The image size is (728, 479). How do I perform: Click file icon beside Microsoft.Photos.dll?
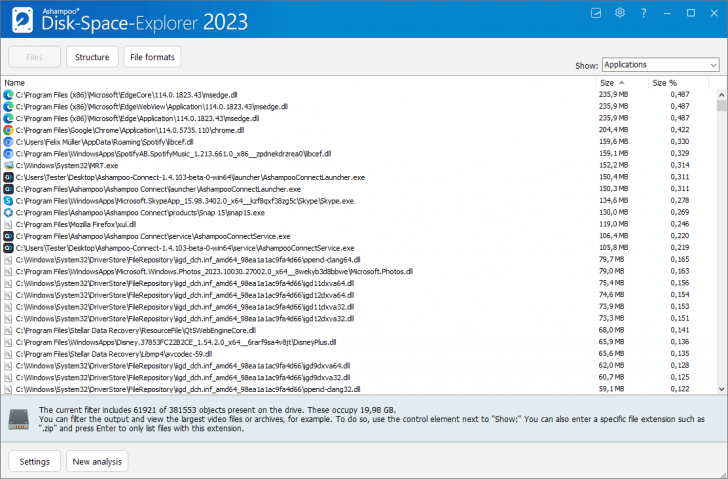point(8,272)
